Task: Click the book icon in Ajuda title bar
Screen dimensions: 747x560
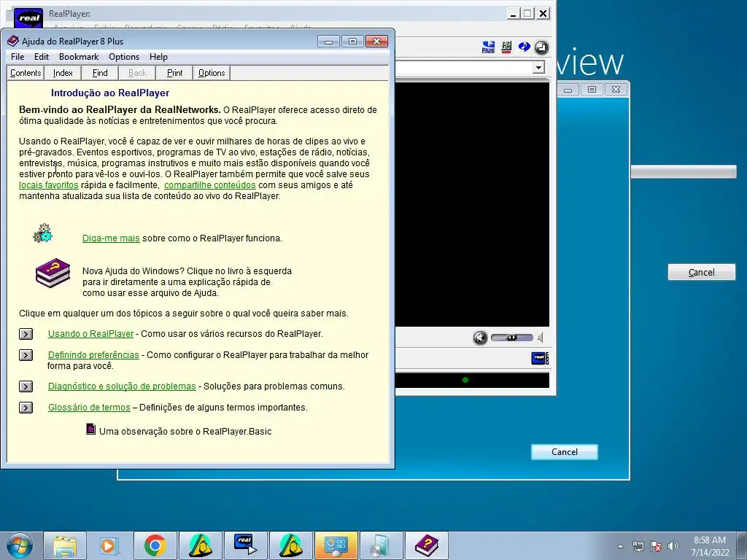Action: pyautogui.click(x=13, y=41)
